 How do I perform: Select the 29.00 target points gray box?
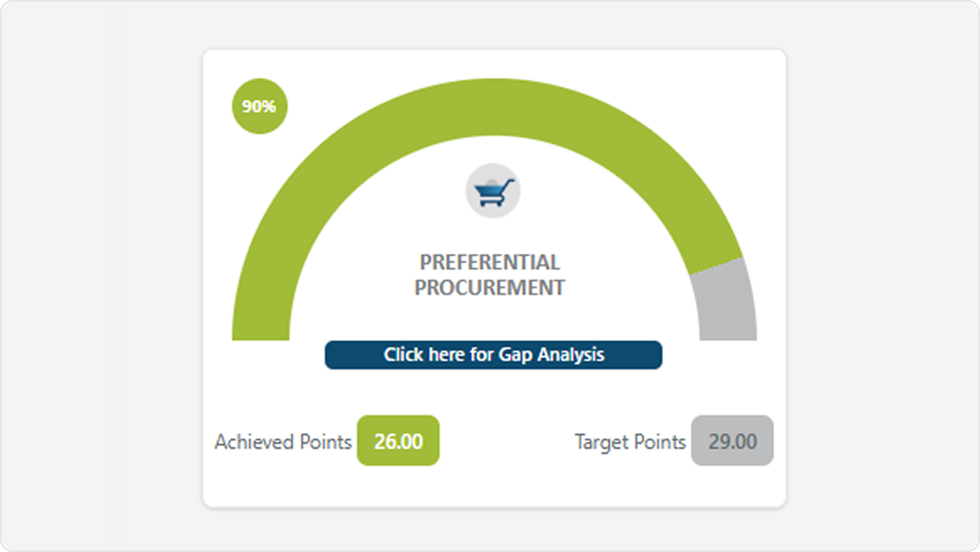click(732, 440)
